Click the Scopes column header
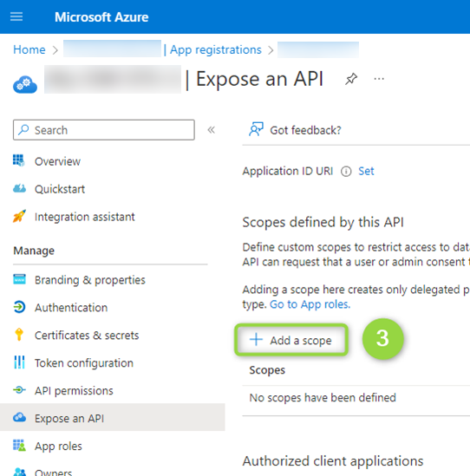The width and height of the screenshot is (470, 476). tap(267, 370)
